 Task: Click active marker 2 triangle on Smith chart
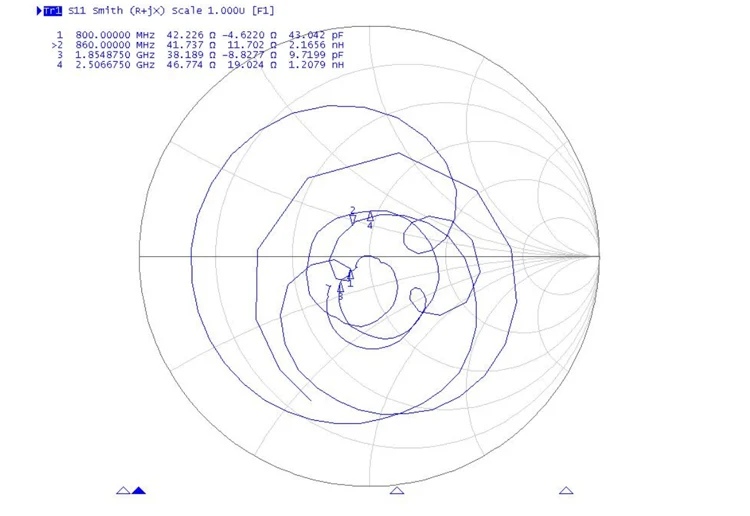pos(353,220)
